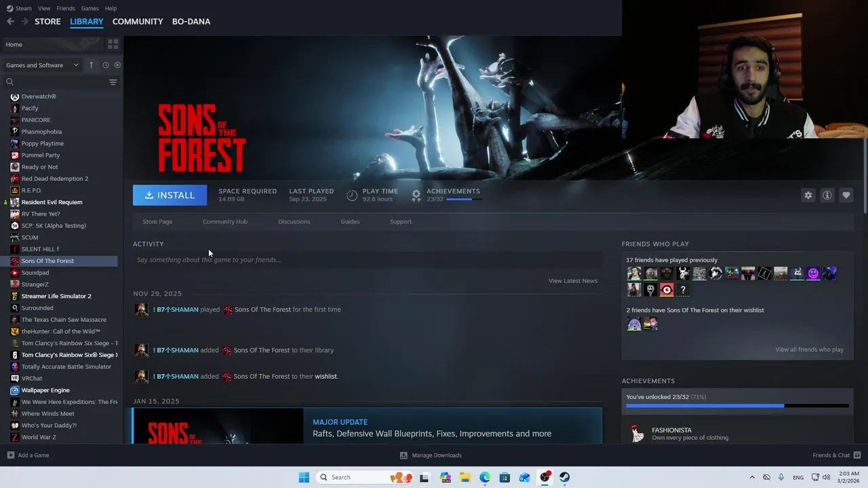Toggle the sort direction arrow in the library sidebar
Viewport: 868px width, 488px height.
point(91,65)
